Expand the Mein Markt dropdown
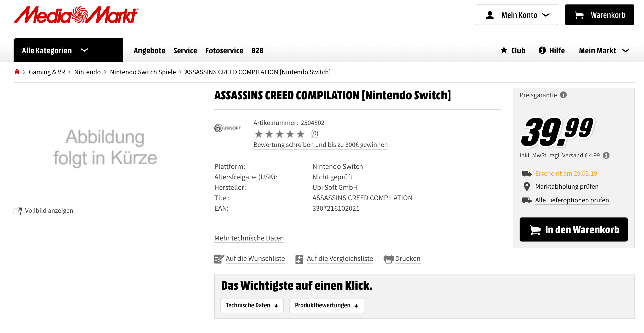 (604, 50)
